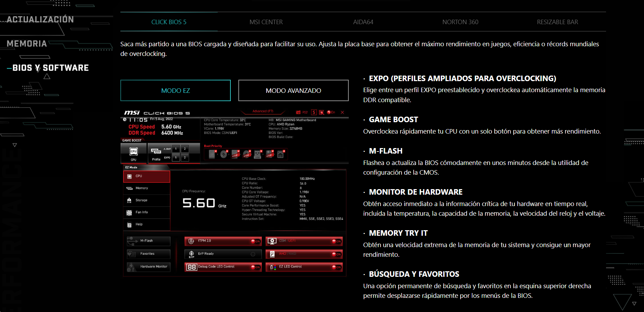Toggle the Debug Code LED Control switch
This screenshot has width=644, height=312.
tap(255, 267)
